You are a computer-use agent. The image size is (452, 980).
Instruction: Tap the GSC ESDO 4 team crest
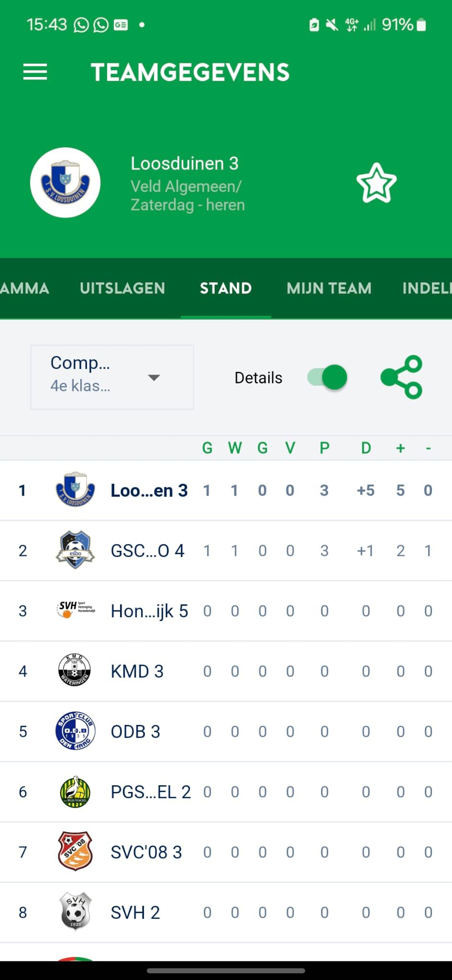coord(75,550)
